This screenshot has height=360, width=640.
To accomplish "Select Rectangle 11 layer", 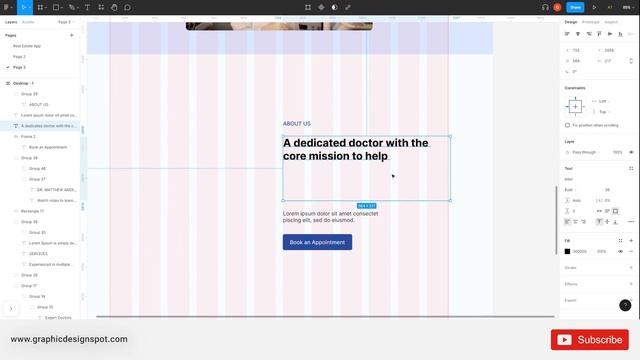I will 32,211.
